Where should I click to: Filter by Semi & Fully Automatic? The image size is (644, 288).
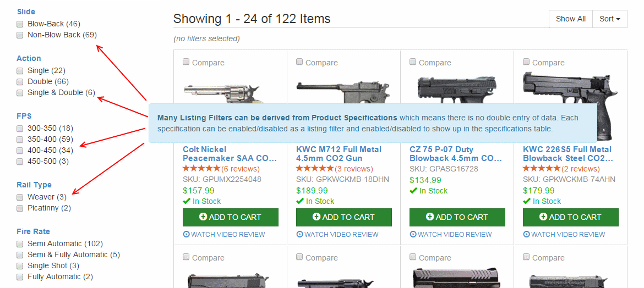[x=20, y=255]
